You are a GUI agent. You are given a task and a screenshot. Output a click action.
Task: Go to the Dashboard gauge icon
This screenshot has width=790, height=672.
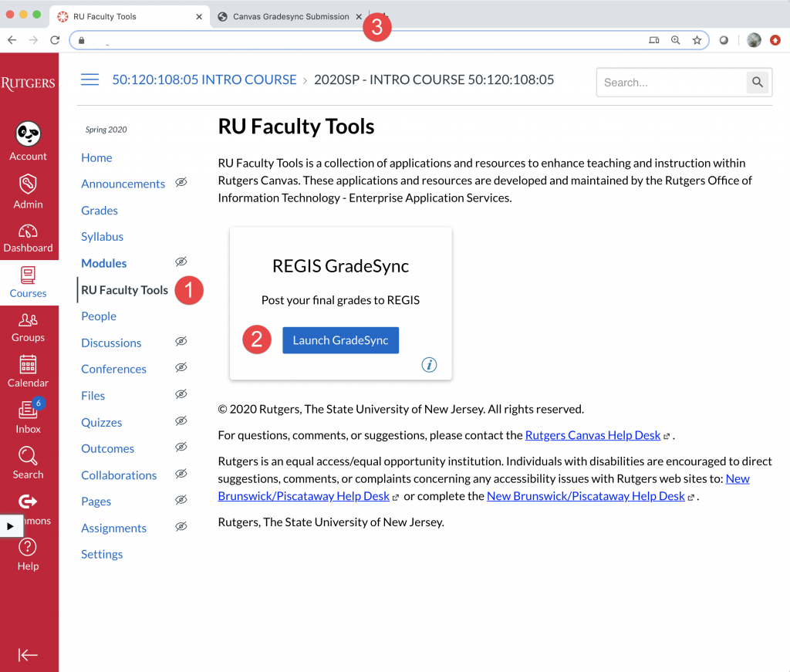click(x=29, y=231)
